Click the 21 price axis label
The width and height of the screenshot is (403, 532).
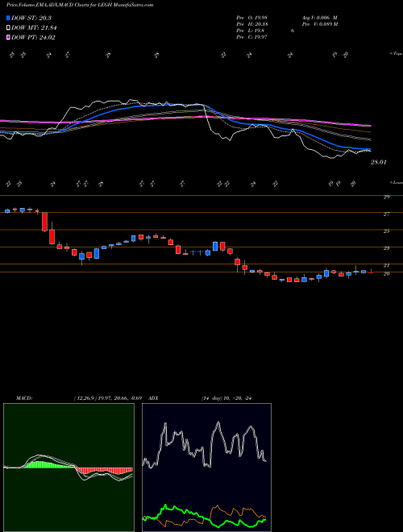386,265
